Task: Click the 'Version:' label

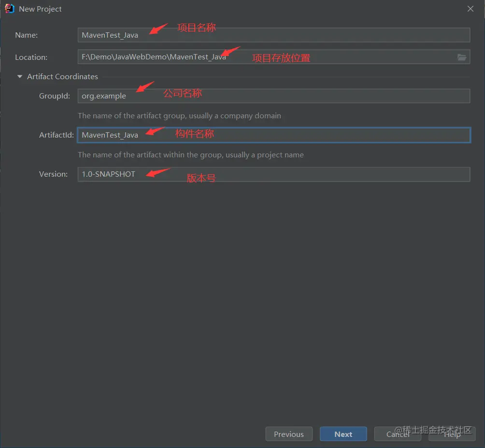Action: click(x=53, y=174)
